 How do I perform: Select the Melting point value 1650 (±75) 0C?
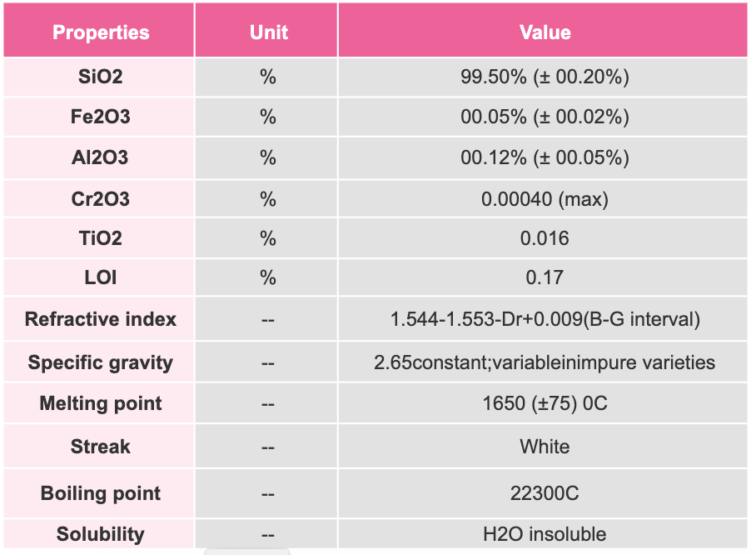(x=545, y=404)
